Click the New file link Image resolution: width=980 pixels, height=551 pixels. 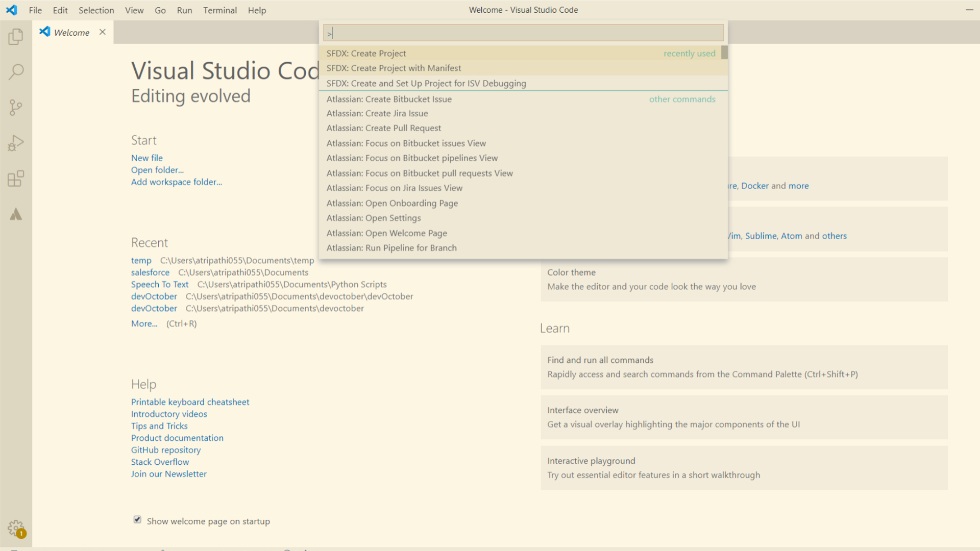coord(147,158)
